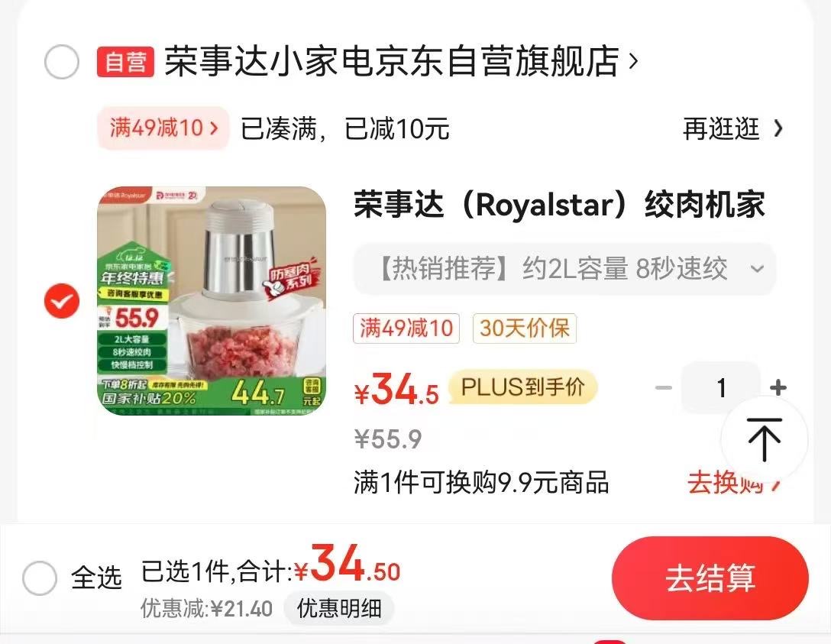Open the meat grinder product thumbnail
Screen dimensions: 831x644
(x=212, y=300)
